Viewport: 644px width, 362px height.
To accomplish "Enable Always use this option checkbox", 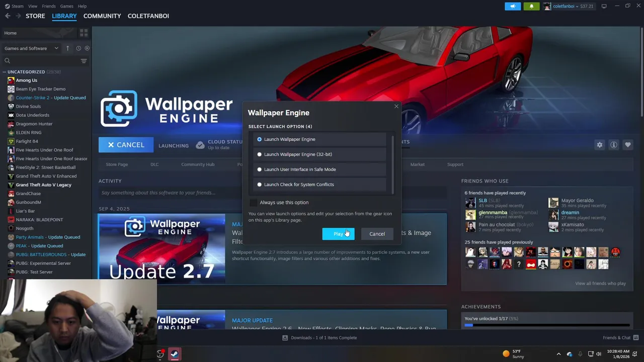I will click(253, 202).
